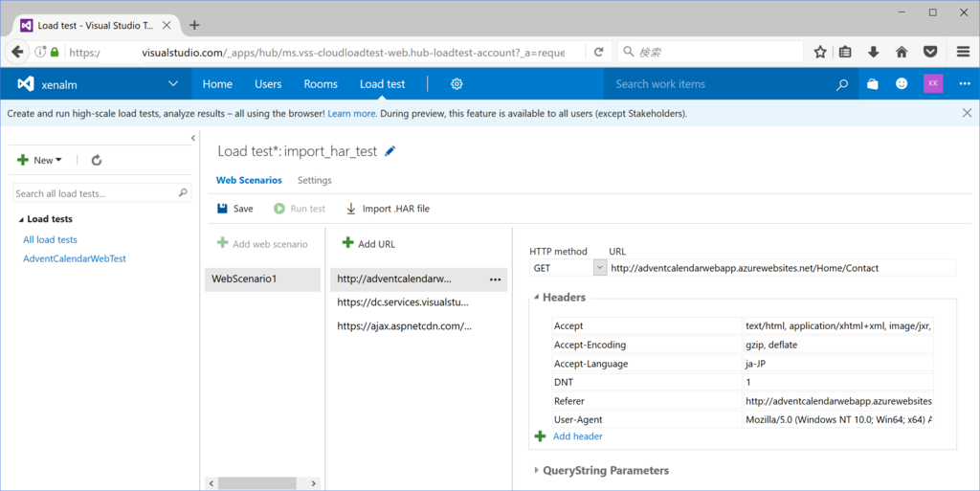Click the Visual Studio logo icon
Viewport: 980px width, 491px height.
[26, 83]
